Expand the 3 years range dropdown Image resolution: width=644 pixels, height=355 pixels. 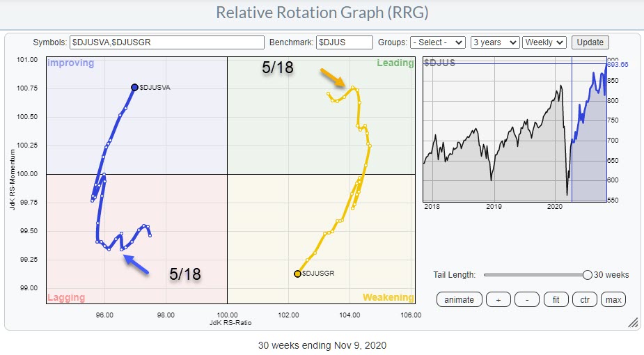(x=494, y=42)
